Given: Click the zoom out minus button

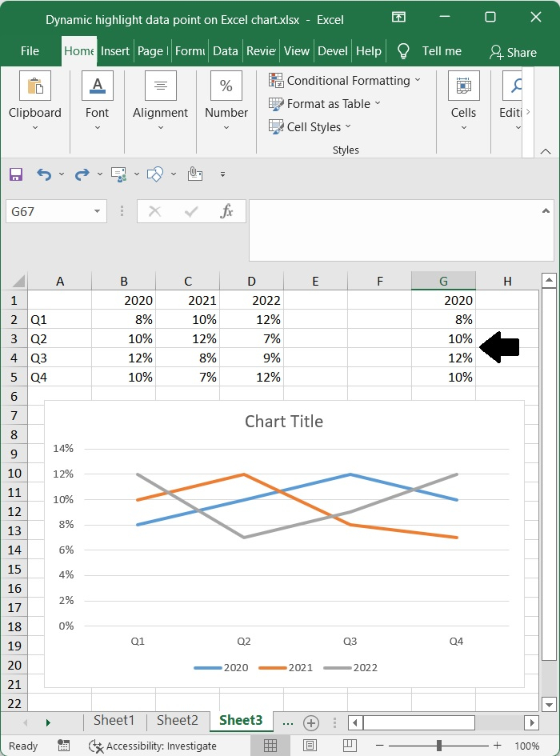Looking at the screenshot, I should tap(380, 746).
